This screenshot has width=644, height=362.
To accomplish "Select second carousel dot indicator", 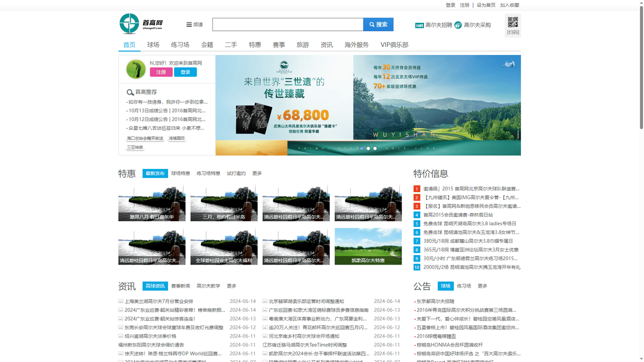I will coord(368,148).
